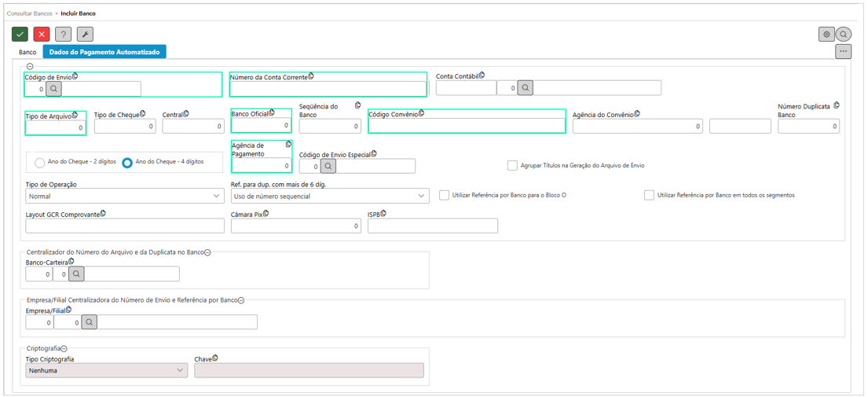The image size is (868, 397).
Task: Click the Central input field
Action: point(193,127)
